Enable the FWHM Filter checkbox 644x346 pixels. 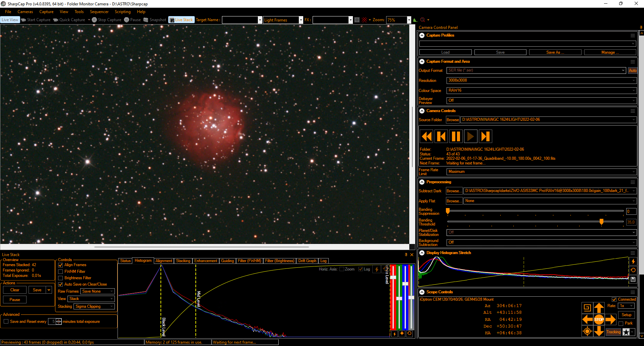pyautogui.click(x=61, y=271)
